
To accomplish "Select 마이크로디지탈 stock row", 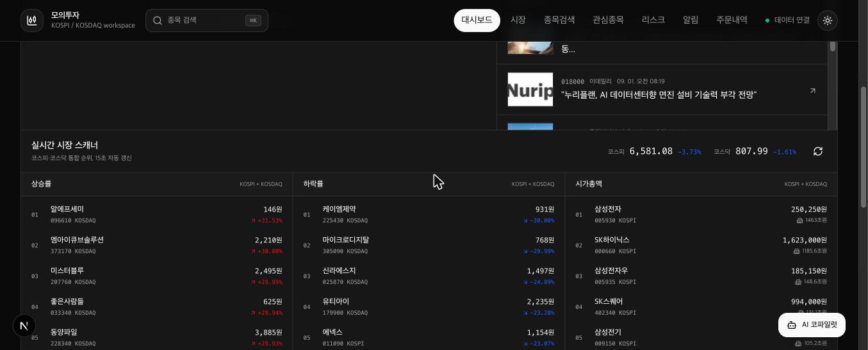I will [429, 245].
